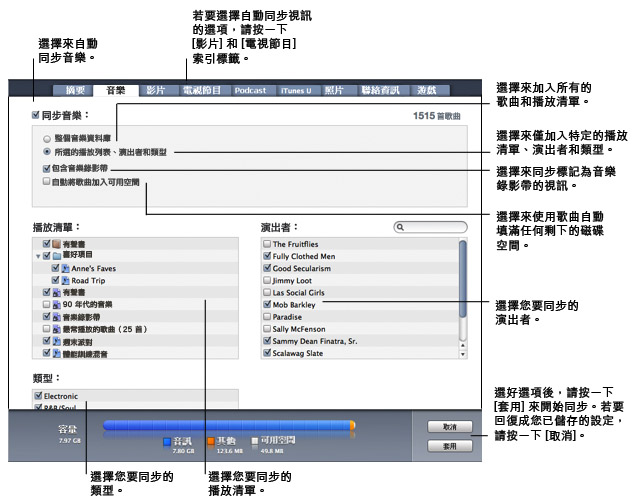640x502 pixels.
Task: Uncheck the 週末派對 playlist checkbox
Action: 47,340
